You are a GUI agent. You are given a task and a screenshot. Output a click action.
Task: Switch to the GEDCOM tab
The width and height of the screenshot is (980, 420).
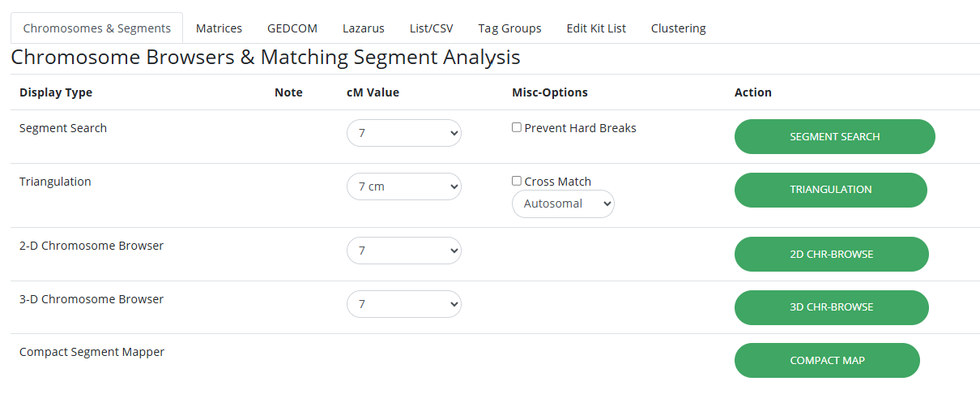coord(292,28)
